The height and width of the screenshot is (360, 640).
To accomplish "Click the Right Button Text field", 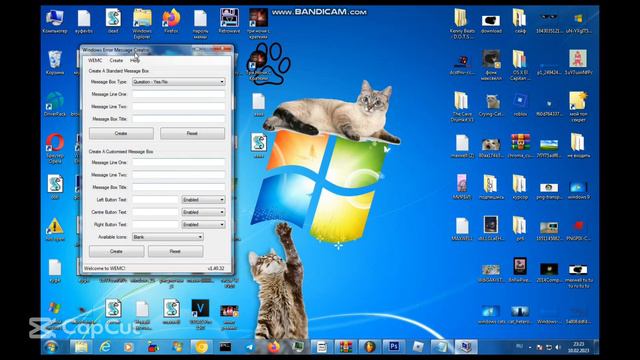I will pos(155,224).
